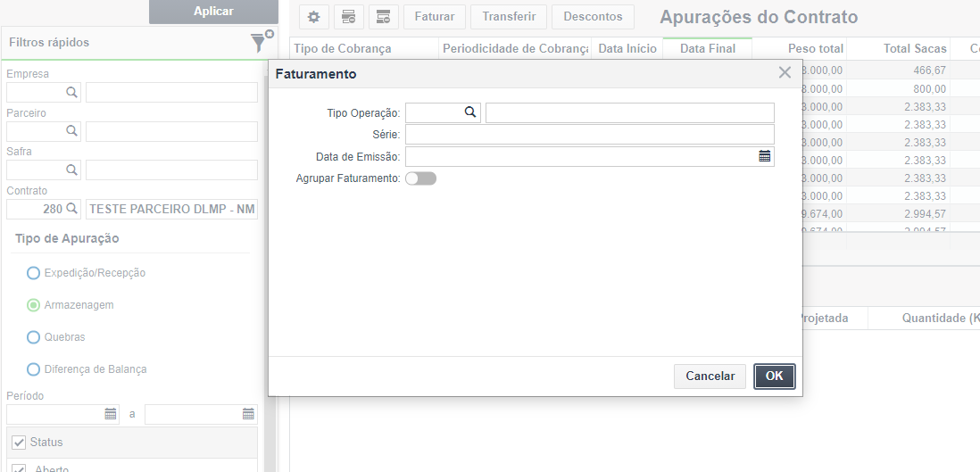
Task: Sort by Total Sacas column header
Action: coord(899,48)
